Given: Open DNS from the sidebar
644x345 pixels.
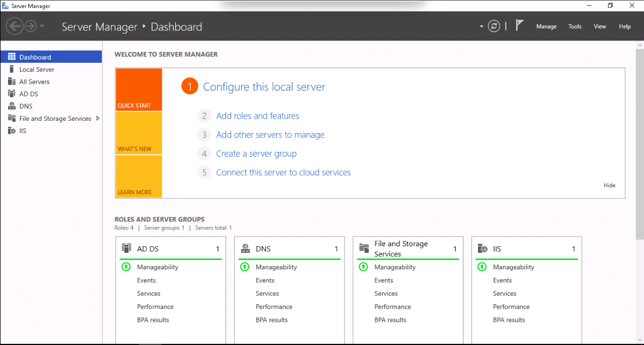Looking at the screenshot, I should [x=51, y=106].
